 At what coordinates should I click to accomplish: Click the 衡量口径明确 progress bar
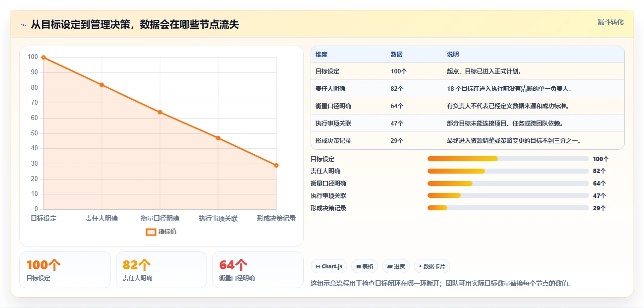(508, 184)
